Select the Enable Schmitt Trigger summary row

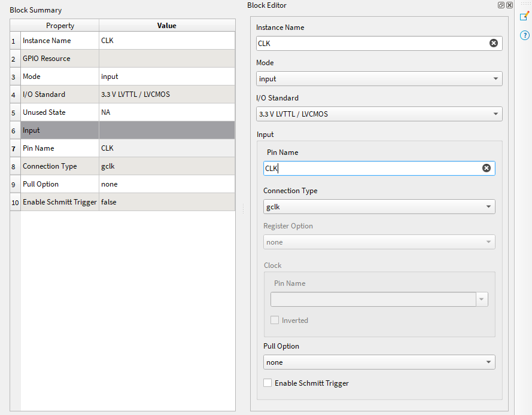60,202
